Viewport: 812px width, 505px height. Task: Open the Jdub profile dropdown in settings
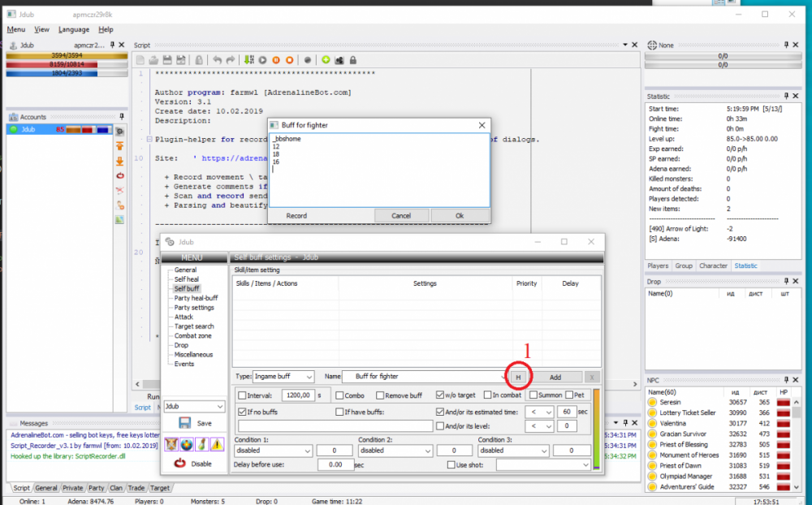tap(193, 406)
